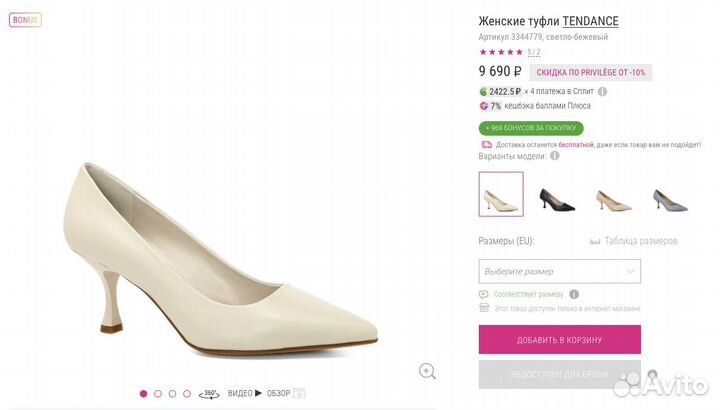The image size is (720, 410).
Task: Click the zoom magnifier icon on shoe image
Action: [x=427, y=371]
